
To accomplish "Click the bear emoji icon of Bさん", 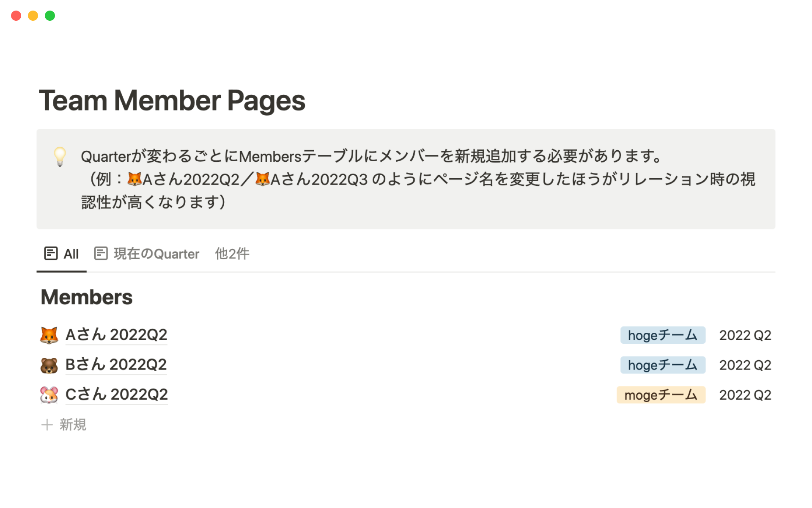I will pyautogui.click(x=49, y=365).
